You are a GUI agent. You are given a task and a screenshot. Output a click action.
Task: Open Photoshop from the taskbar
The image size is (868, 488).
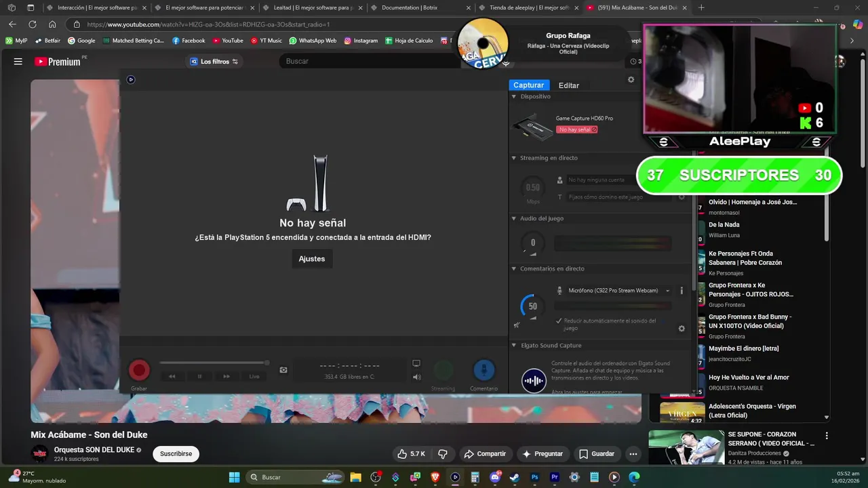pos(534,477)
